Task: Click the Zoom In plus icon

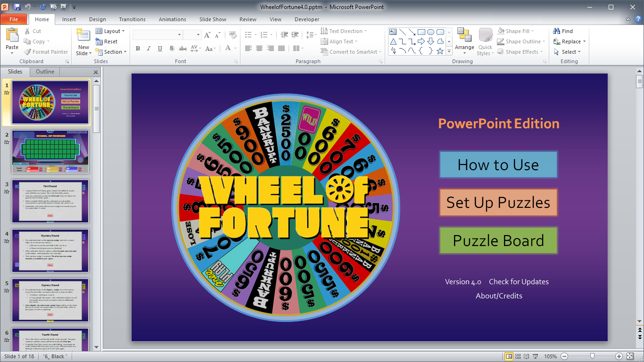Action: (619, 356)
